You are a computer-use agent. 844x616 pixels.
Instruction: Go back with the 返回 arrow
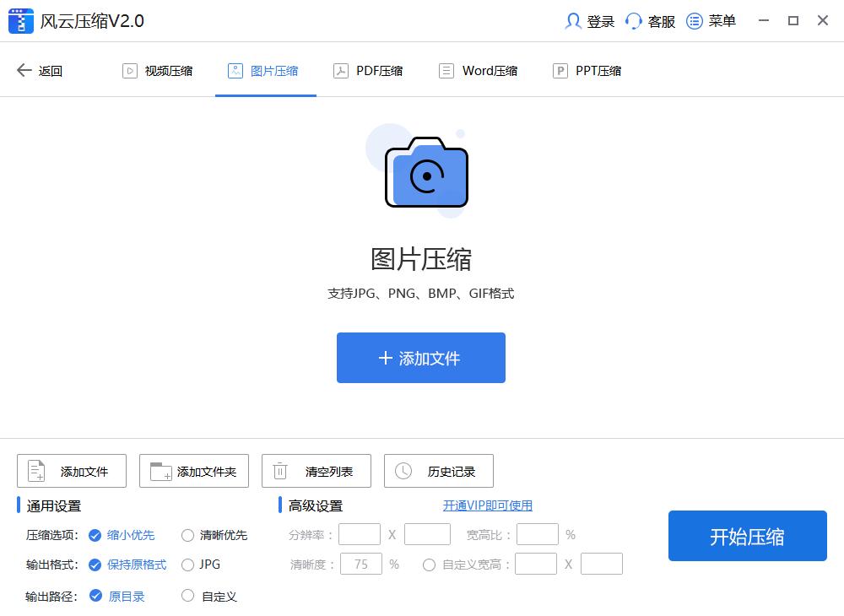tap(25, 70)
